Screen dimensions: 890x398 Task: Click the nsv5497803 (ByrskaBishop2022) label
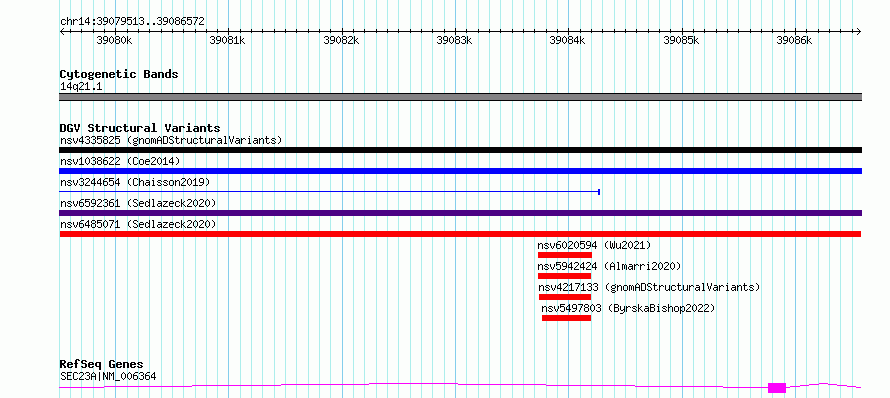(628, 308)
